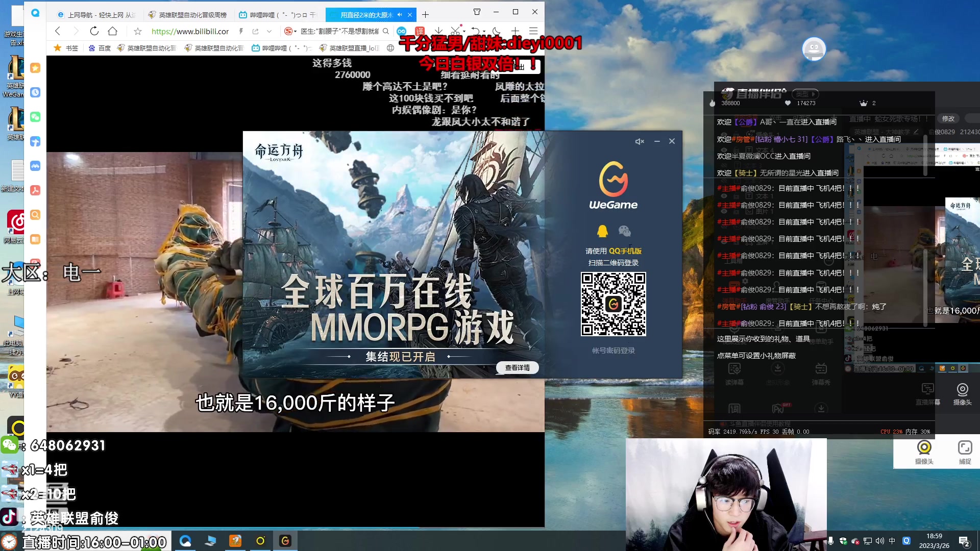Open the Windows notification center
This screenshot has height=551, width=980.
[964, 541]
